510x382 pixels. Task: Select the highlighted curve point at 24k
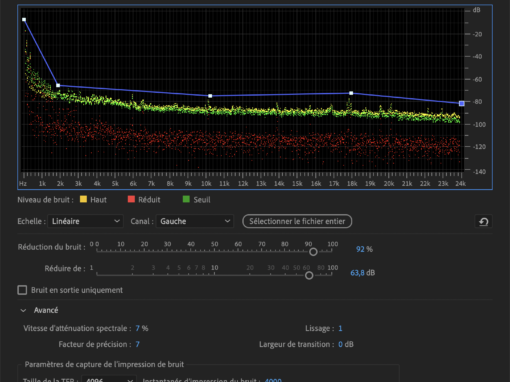(462, 104)
